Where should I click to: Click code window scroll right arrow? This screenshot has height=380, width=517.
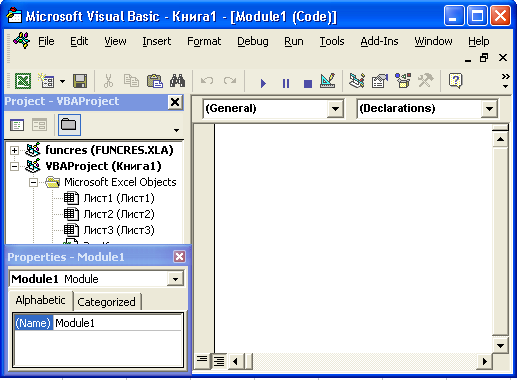(x=485, y=361)
